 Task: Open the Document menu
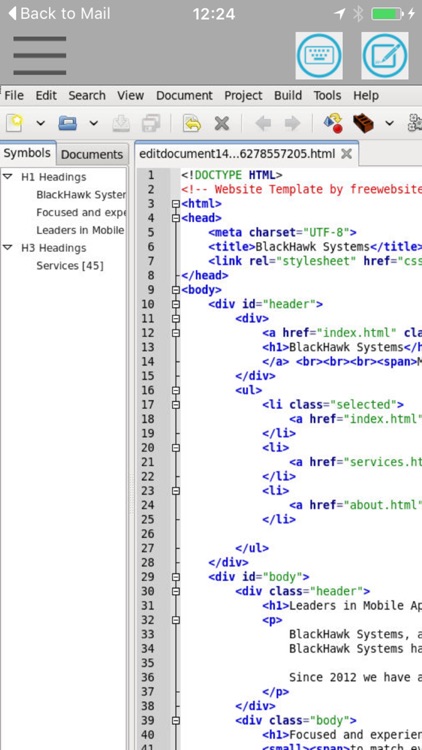(x=184, y=96)
